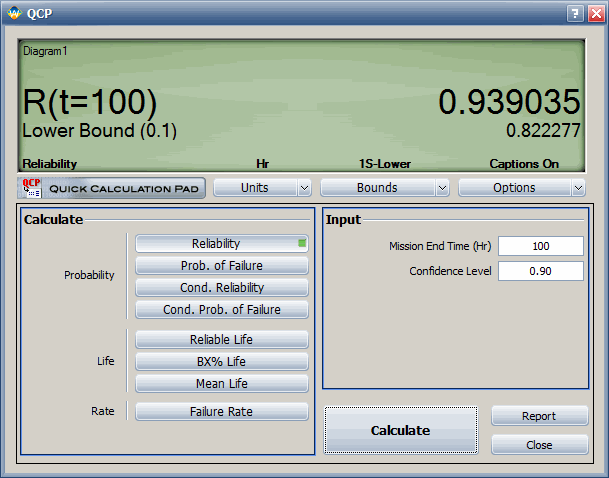This screenshot has height=478, width=609.
Task: Choose the Cond. Reliability option
Action: pyautogui.click(x=221, y=287)
